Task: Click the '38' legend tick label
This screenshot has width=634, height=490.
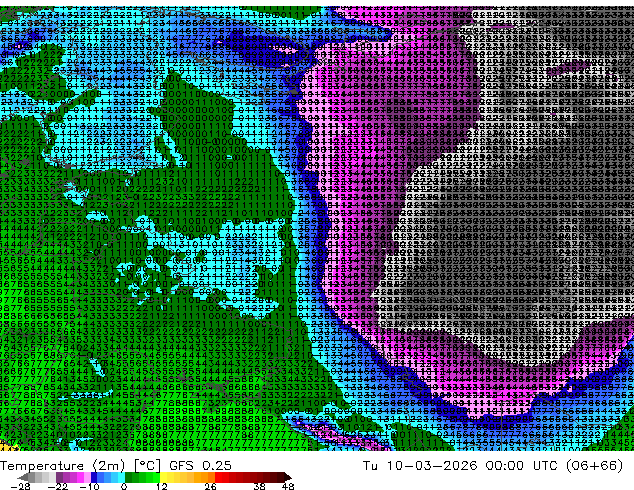Action: 260,486
